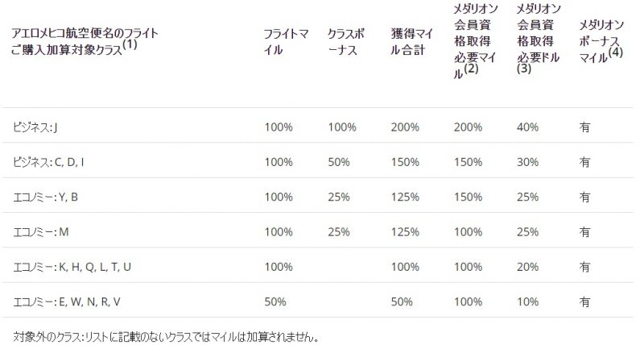Click the 獲得マイル合計 column header
The image size is (644, 345).
[x=412, y=42]
